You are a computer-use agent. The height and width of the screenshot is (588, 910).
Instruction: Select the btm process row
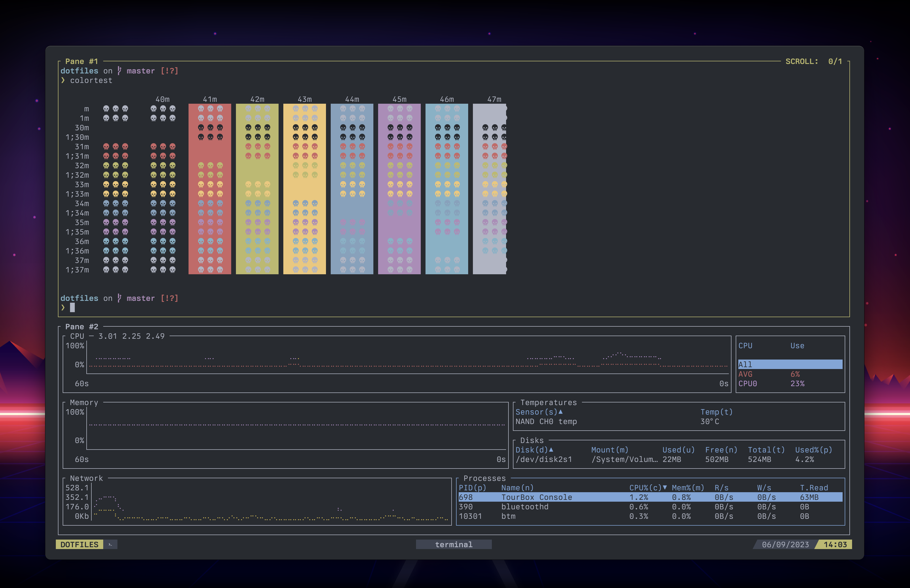point(650,516)
